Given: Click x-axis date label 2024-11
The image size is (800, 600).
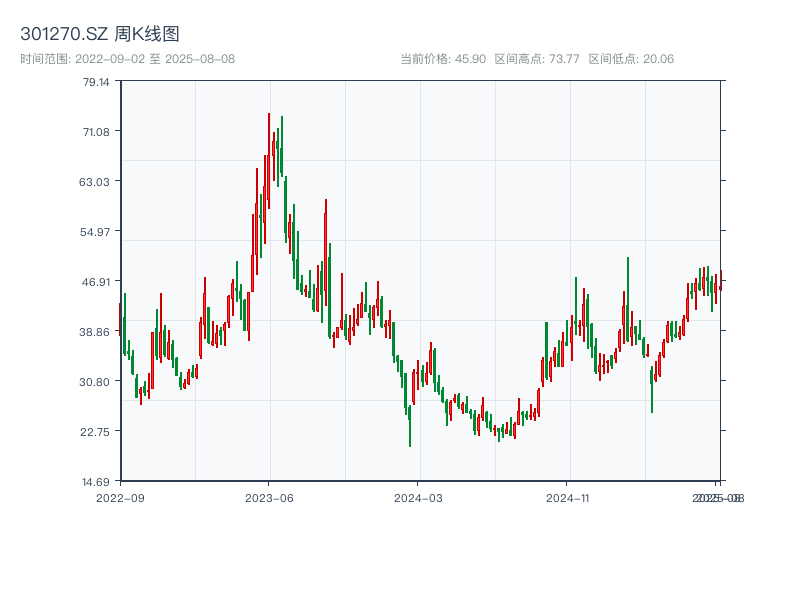Looking at the screenshot, I should point(567,498).
